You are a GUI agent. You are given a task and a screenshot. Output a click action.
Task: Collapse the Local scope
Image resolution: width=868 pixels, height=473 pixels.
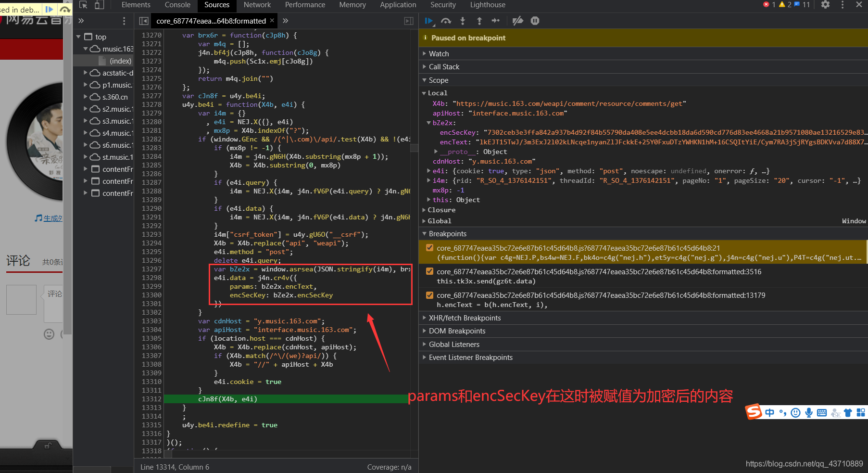(437, 93)
